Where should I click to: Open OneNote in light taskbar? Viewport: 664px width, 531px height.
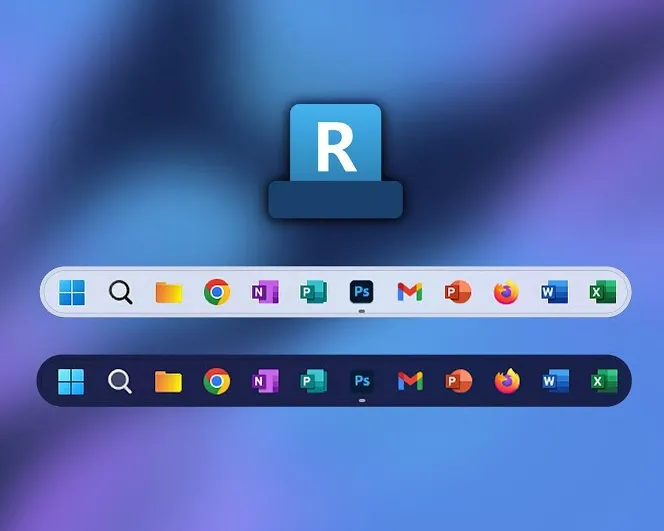click(x=265, y=292)
